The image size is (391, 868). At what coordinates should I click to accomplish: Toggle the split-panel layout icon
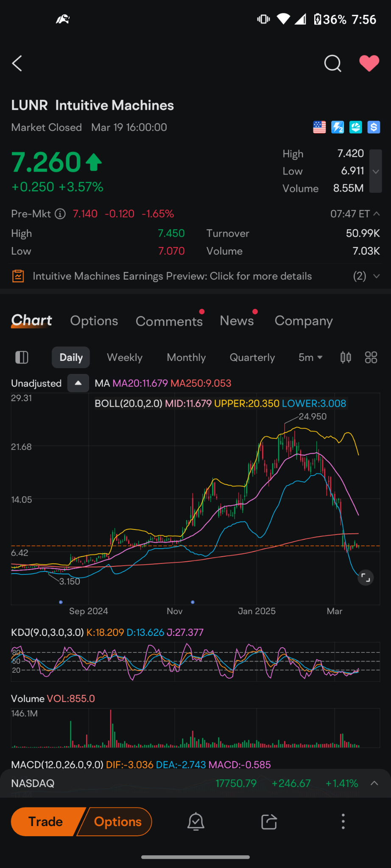pyautogui.click(x=22, y=358)
